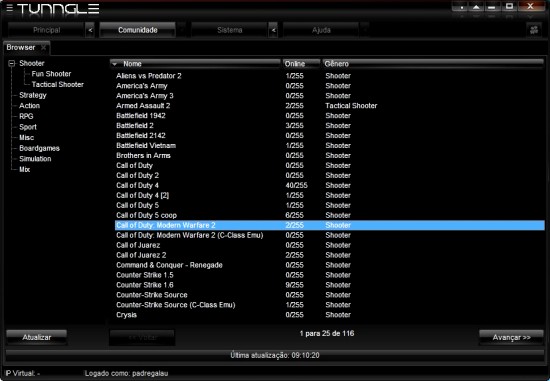Expand the arrow next to Sistema
The width and height of the screenshot is (550, 381).
coord(273,30)
